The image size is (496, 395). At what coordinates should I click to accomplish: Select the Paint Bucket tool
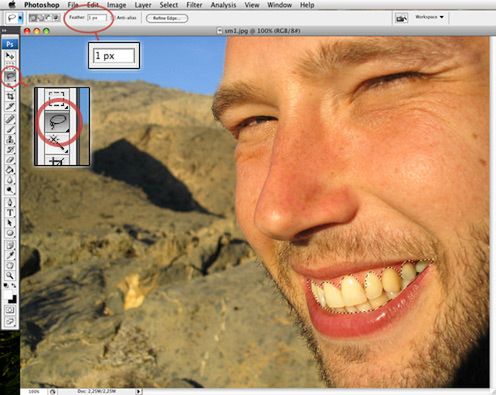10,170
